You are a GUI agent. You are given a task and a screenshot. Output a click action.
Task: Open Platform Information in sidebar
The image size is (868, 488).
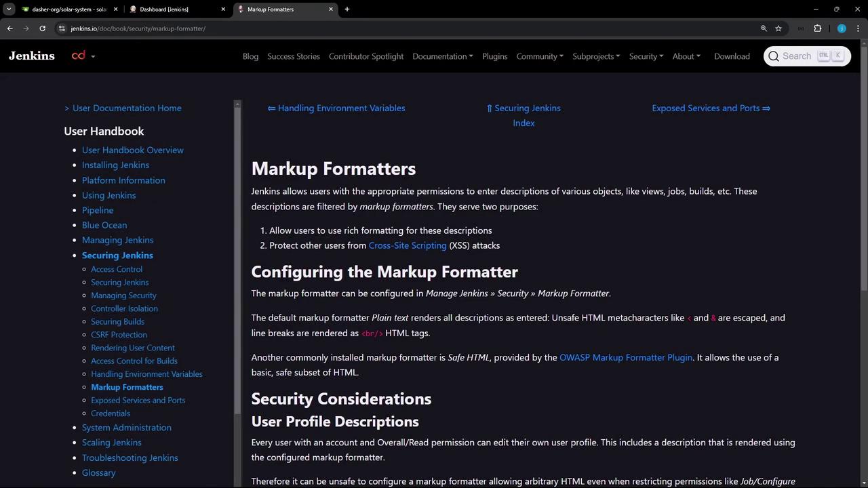coord(123,180)
